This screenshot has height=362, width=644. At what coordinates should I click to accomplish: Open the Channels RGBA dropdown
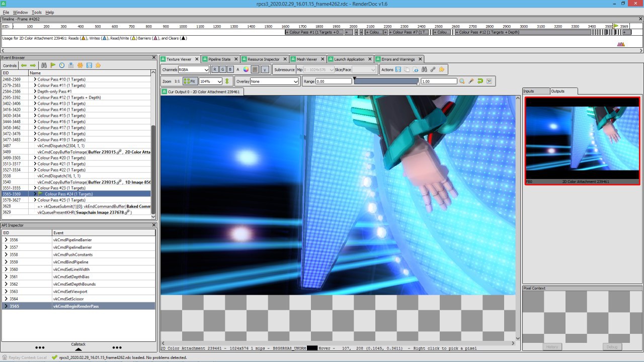coord(194,69)
